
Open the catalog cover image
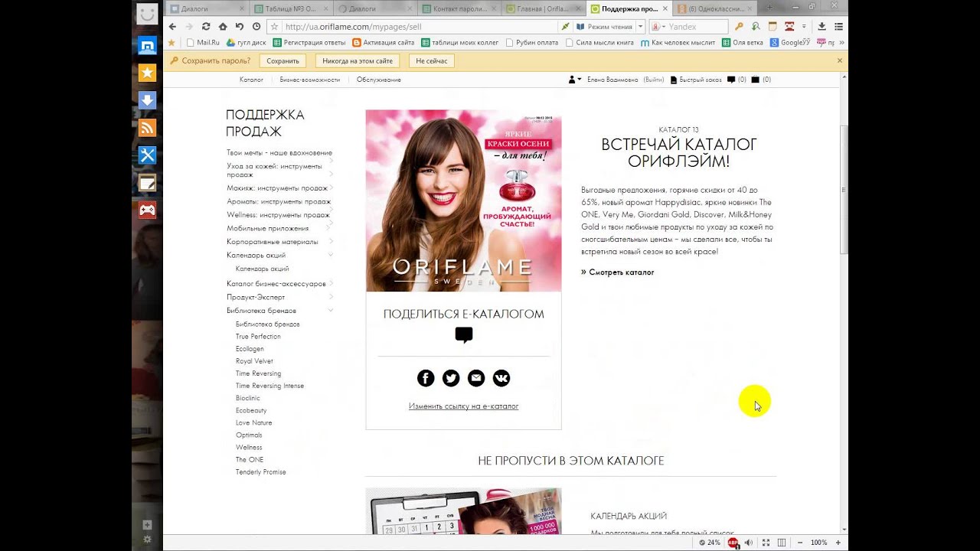(x=463, y=201)
